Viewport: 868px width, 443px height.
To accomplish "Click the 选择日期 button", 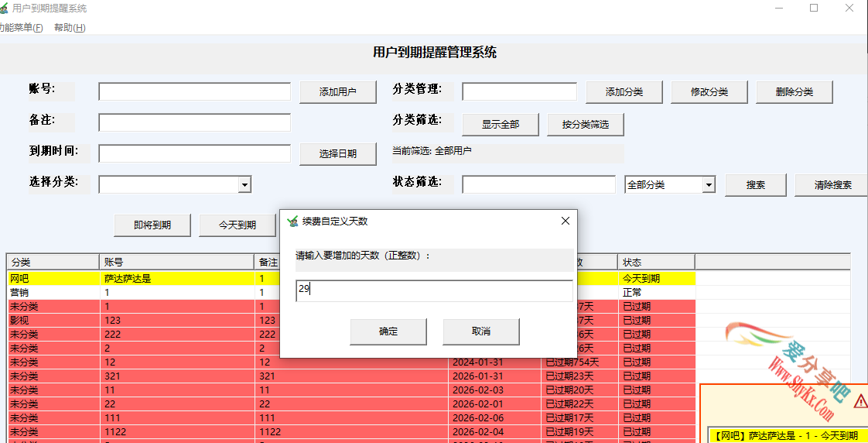I will 337,154.
